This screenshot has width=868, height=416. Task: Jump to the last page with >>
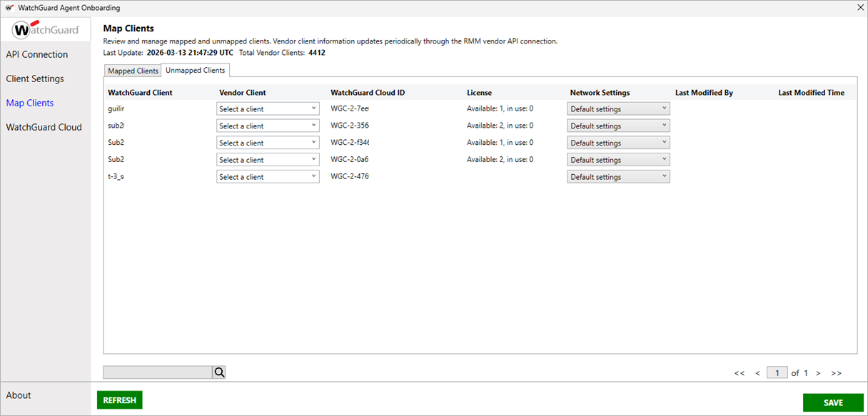837,373
